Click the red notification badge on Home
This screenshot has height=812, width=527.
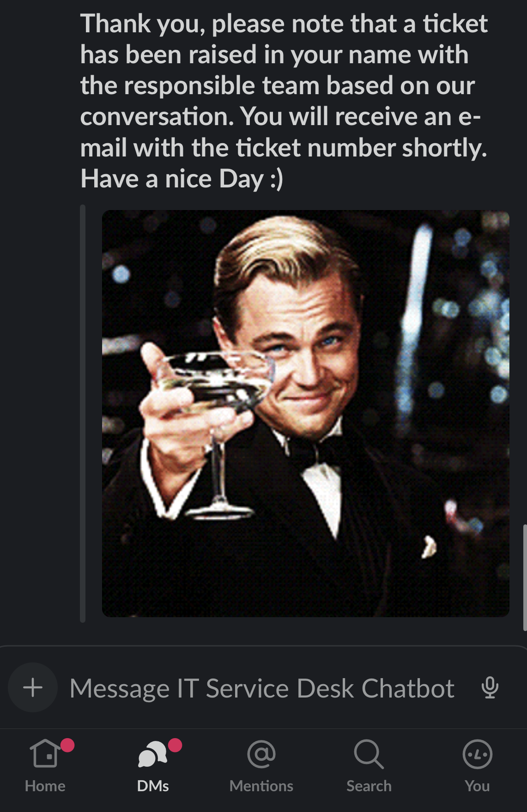tap(67, 745)
